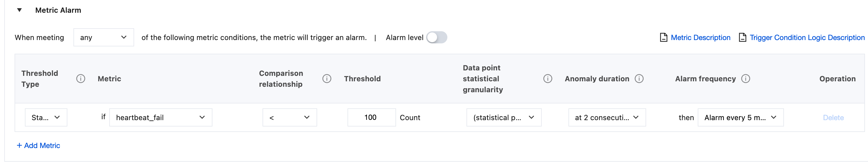
Task: Open the 'any' condition dropdown
Action: pos(103,37)
